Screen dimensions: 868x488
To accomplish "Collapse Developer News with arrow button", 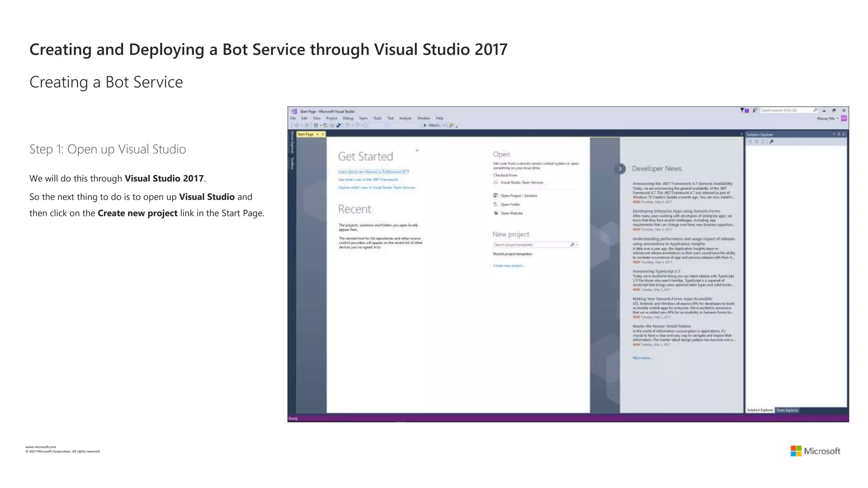I will [620, 169].
